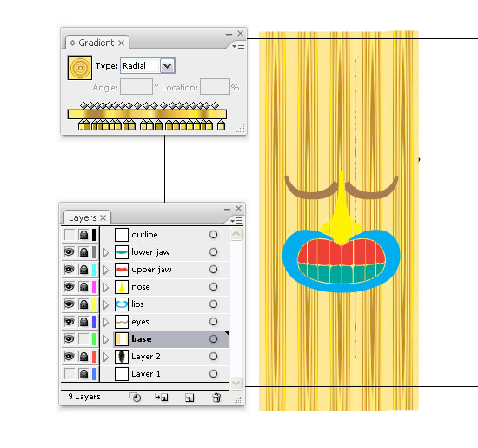The height and width of the screenshot is (448, 478).
Task: Select the outline layer name
Action: [x=145, y=234]
